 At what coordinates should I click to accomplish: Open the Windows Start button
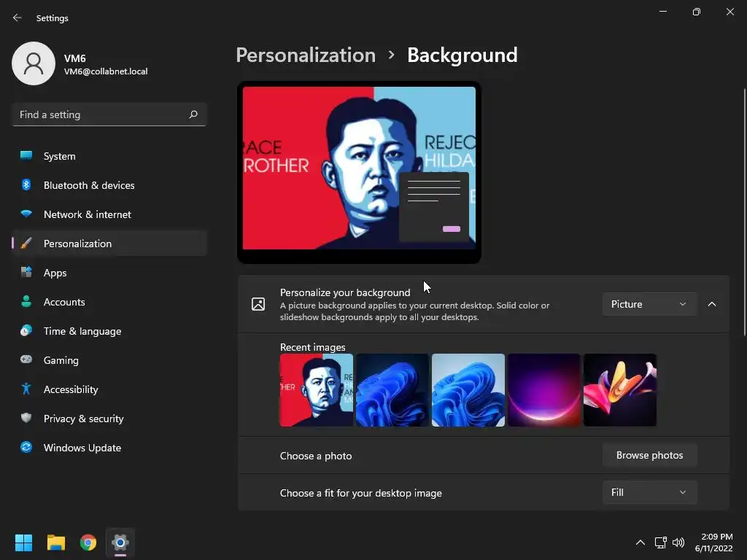pyautogui.click(x=23, y=542)
